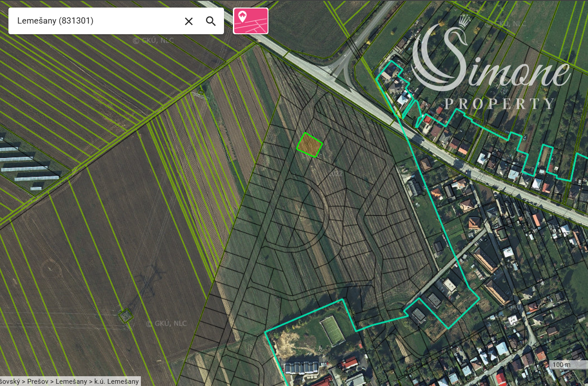
Task: Click the 100 m scale bar
Action: point(562,365)
